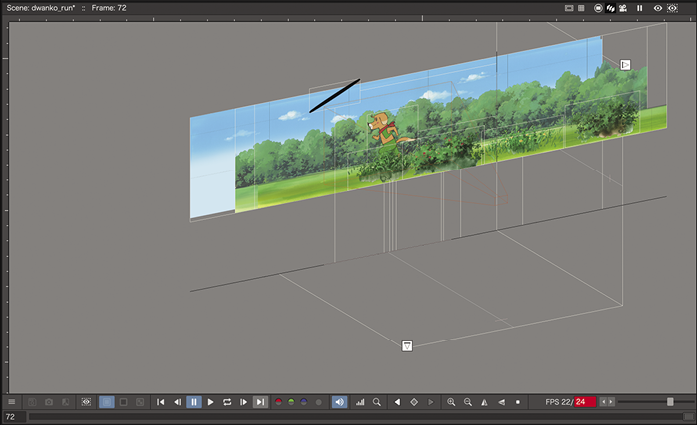The image size is (697, 425).
Task: Click the histogram icon
Action: 360,402
